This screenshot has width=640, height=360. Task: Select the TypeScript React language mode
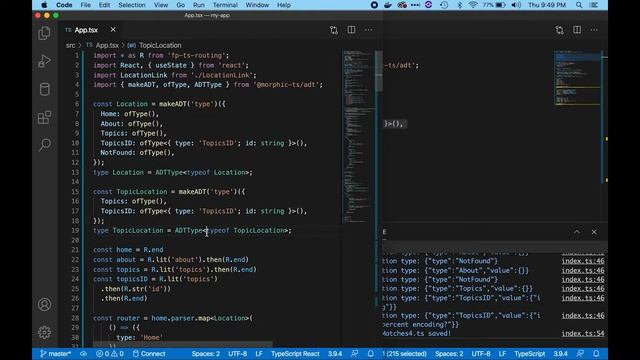(295, 354)
